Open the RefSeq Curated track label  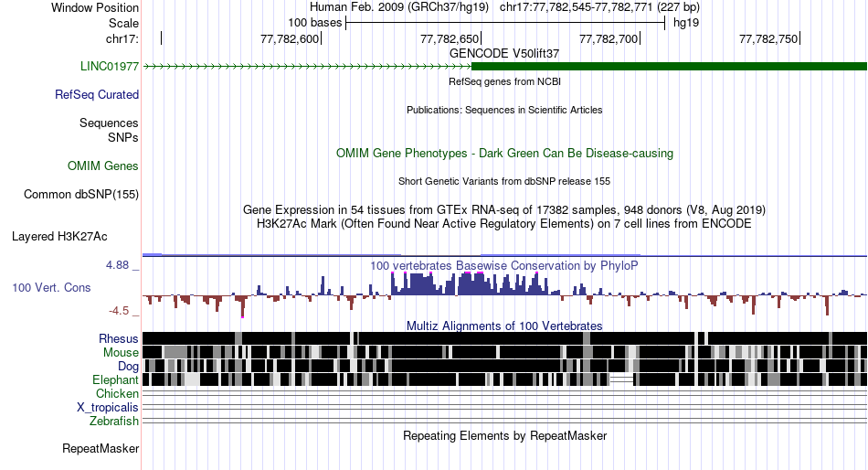tap(97, 95)
